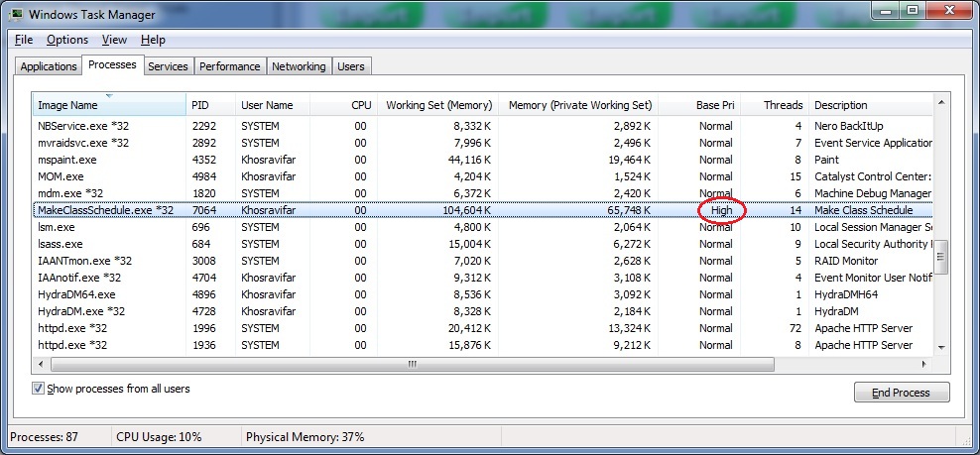Open the View menu
980x455 pixels.
pyautogui.click(x=114, y=40)
